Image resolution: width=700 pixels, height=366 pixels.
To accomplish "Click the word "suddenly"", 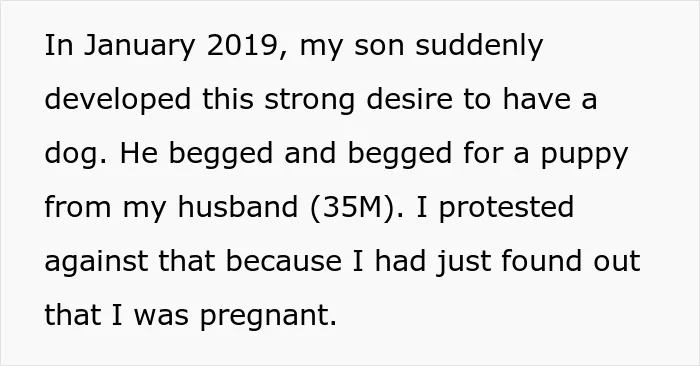I will pyautogui.click(x=479, y=46).
